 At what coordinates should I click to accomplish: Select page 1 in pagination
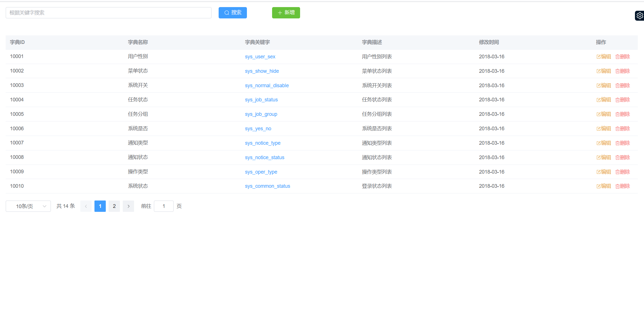(100, 206)
